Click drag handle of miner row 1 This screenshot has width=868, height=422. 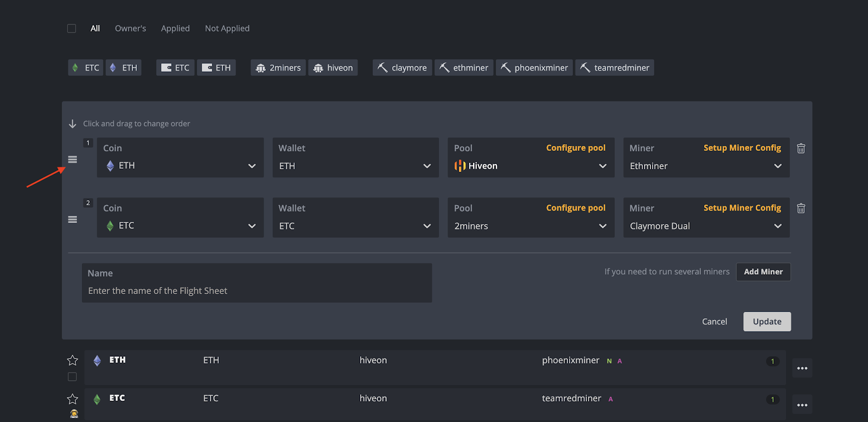(x=73, y=159)
